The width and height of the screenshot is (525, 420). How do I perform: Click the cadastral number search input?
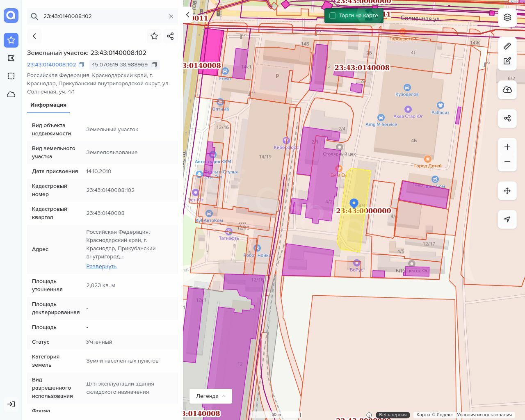tap(103, 16)
